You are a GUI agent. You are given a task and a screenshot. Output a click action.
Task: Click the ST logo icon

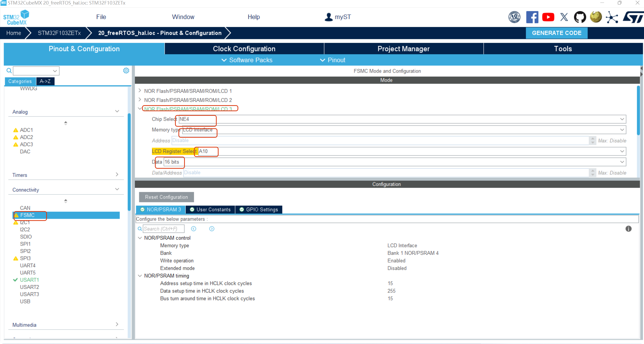(633, 17)
